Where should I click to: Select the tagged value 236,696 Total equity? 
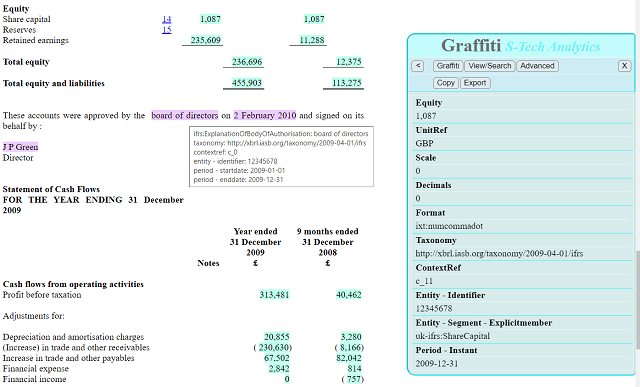(x=247, y=62)
